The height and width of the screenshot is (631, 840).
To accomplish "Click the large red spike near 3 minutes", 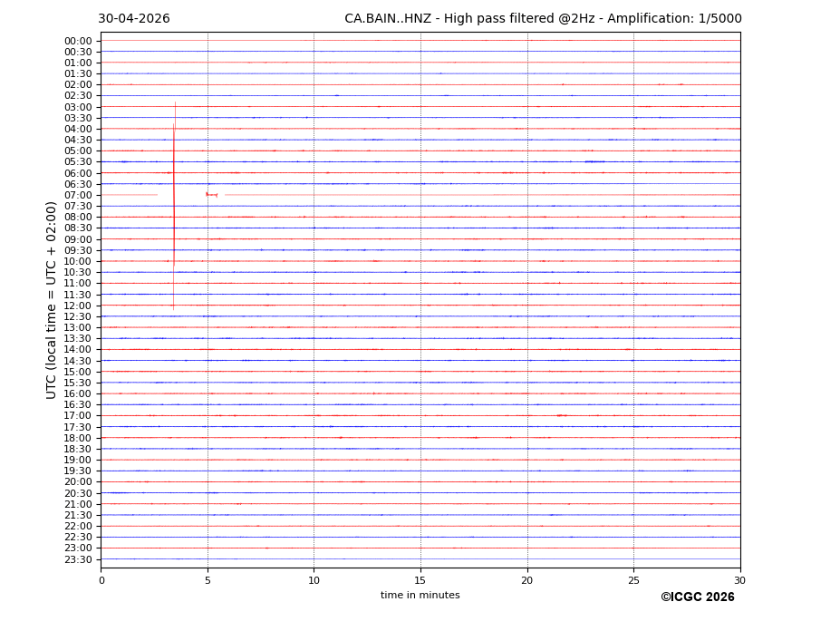I will point(174,206).
